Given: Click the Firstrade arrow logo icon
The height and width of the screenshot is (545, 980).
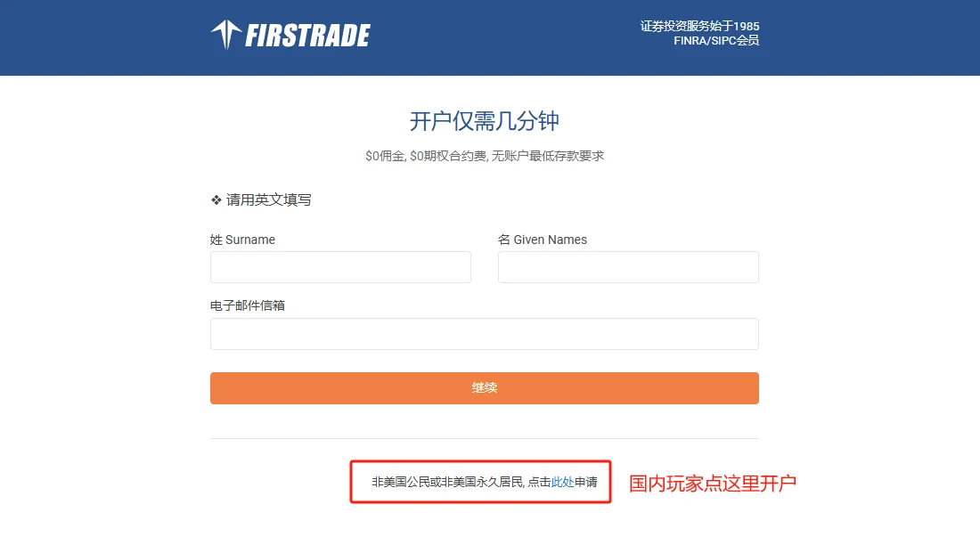Looking at the screenshot, I should click(x=225, y=35).
